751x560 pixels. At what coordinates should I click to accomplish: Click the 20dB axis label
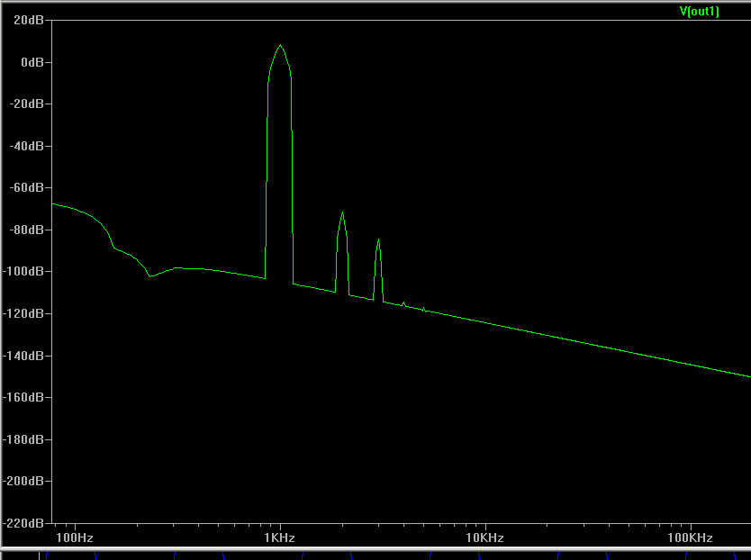coord(29,20)
